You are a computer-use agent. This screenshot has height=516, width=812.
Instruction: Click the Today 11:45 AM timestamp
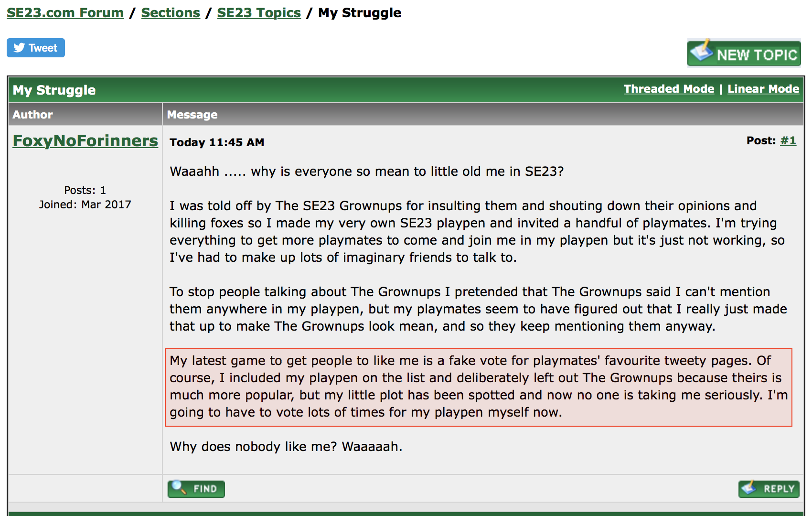coord(217,142)
